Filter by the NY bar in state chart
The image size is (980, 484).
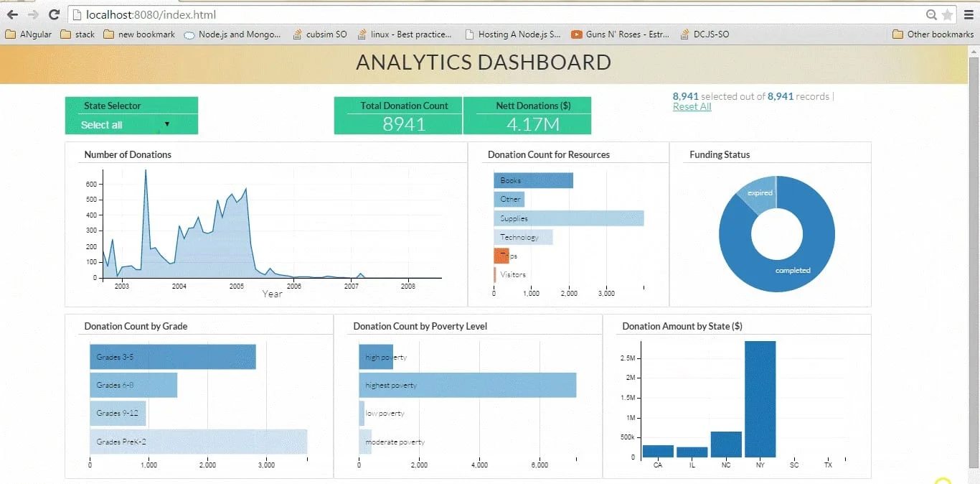(x=760, y=399)
